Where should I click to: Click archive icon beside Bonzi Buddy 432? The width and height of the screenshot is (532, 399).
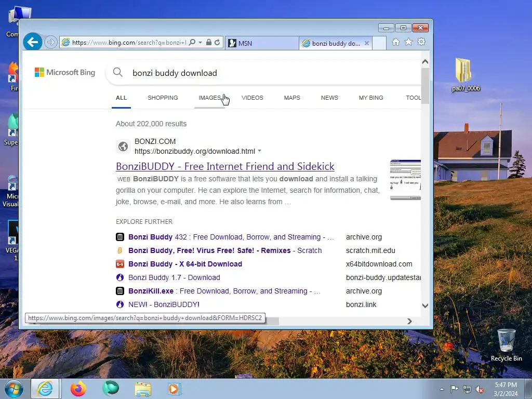pos(120,237)
